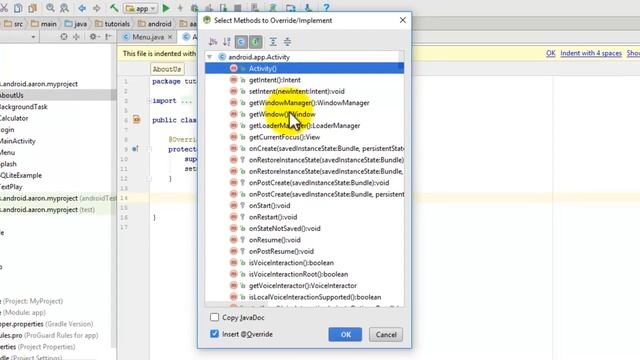Select getLoaderManager():LoaderManager method
640x360 pixels.
tap(304, 125)
